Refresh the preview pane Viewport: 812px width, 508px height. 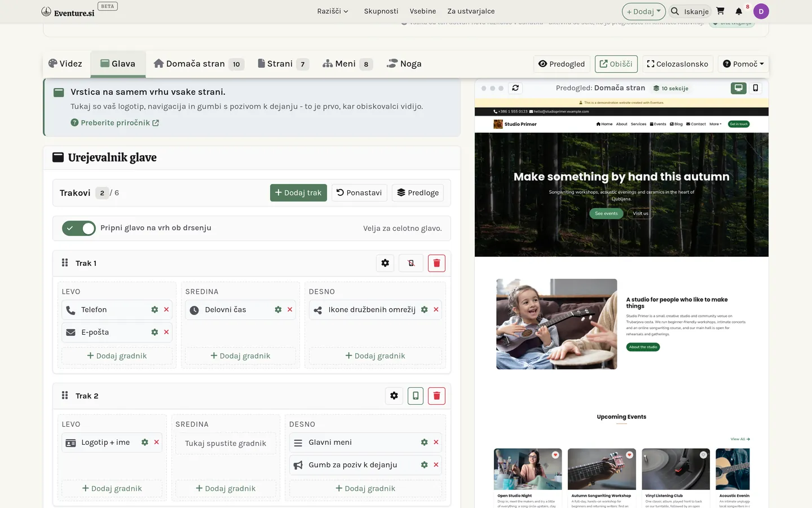pos(515,88)
